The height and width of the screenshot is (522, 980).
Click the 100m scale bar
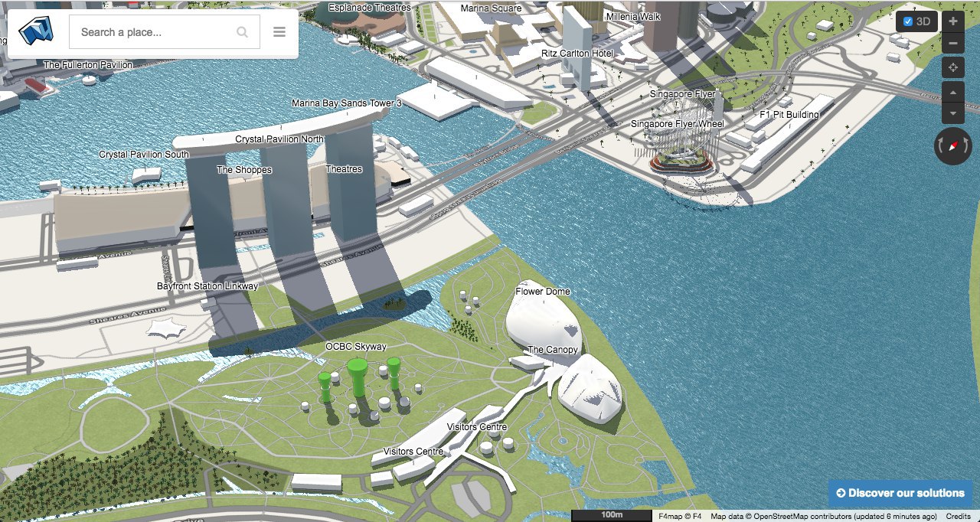612,515
